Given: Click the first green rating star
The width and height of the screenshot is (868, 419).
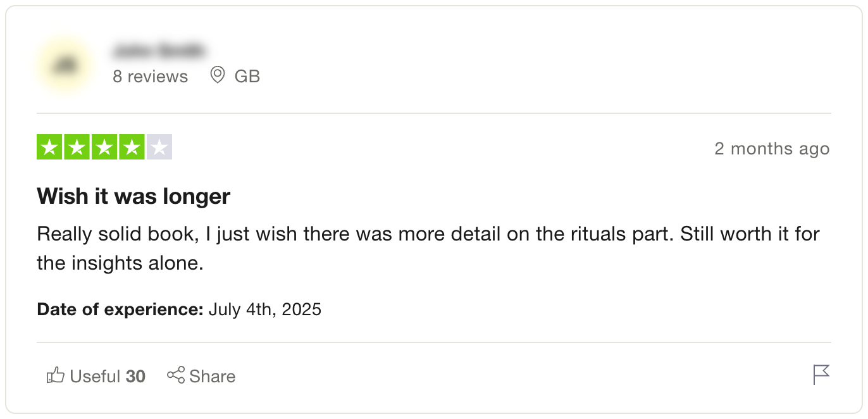Looking at the screenshot, I should point(49,147).
